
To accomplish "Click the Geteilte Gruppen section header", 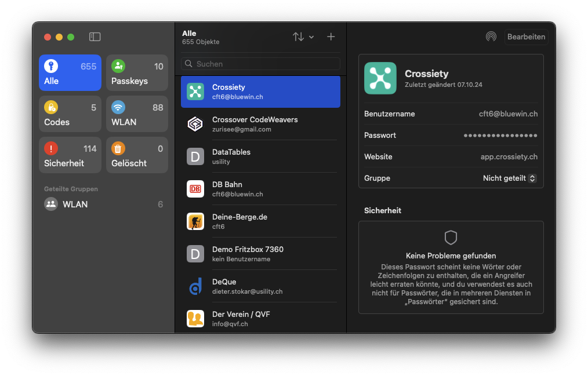I will click(x=71, y=189).
